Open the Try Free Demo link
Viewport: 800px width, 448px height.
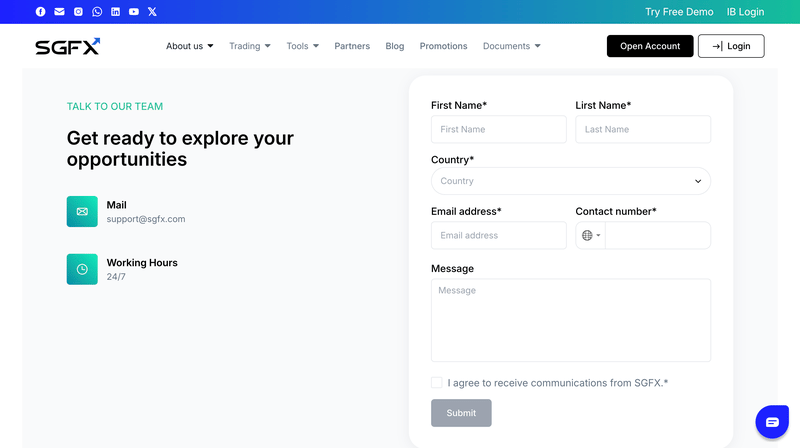[x=679, y=12]
